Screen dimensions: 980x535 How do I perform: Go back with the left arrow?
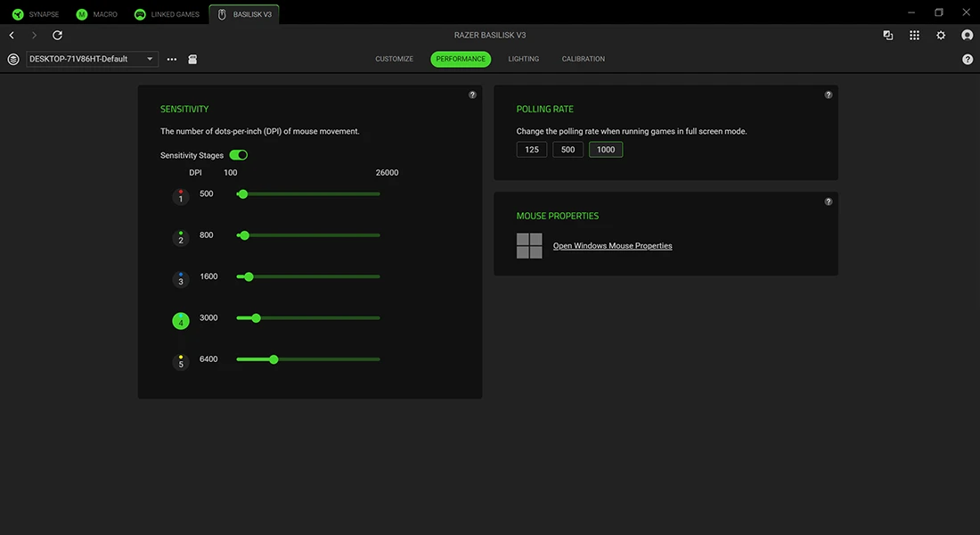coord(12,35)
